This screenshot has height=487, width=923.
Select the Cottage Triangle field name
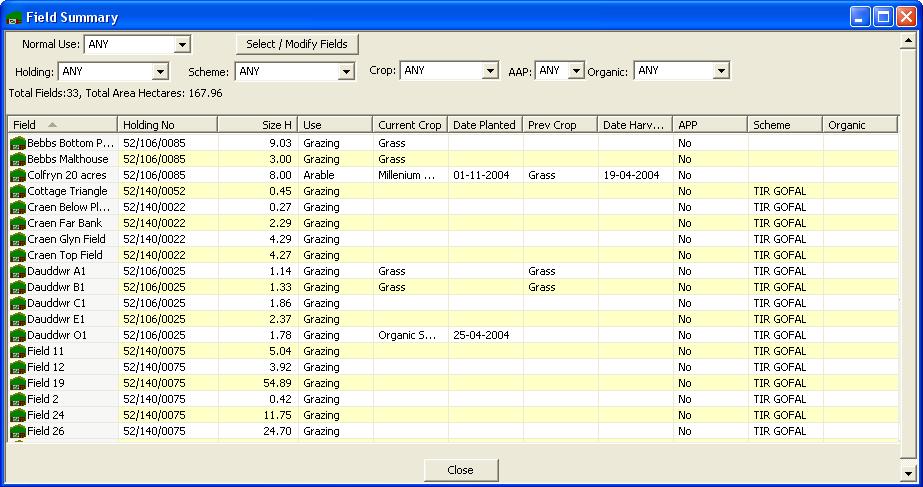tap(68, 191)
